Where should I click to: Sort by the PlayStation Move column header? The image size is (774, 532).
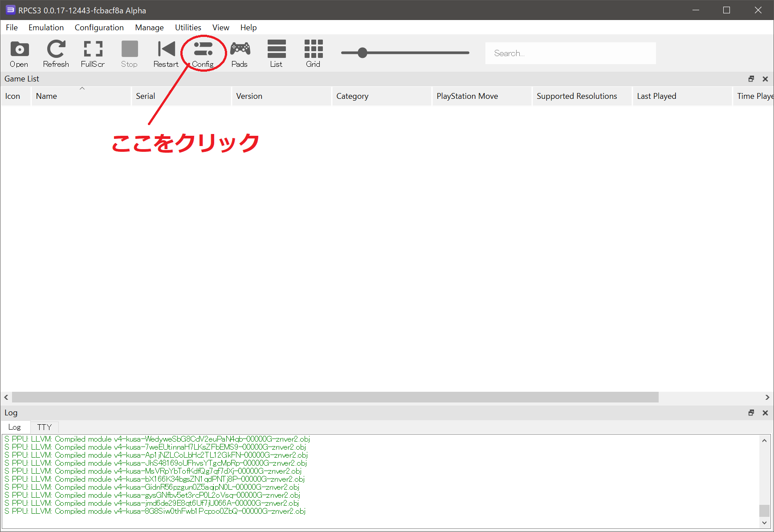point(482,96)
